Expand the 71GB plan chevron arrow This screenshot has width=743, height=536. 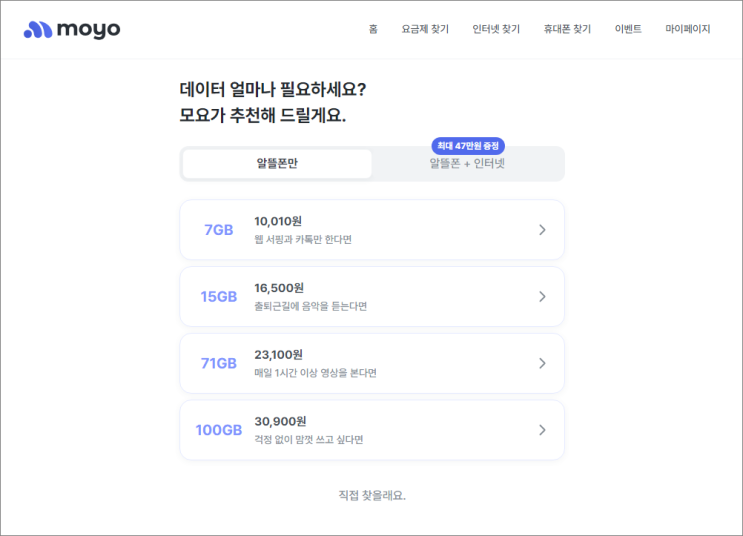542,363
